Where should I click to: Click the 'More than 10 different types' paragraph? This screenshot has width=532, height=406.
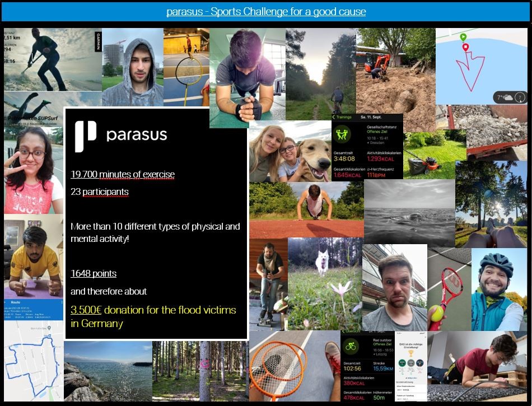coord(155,232)
